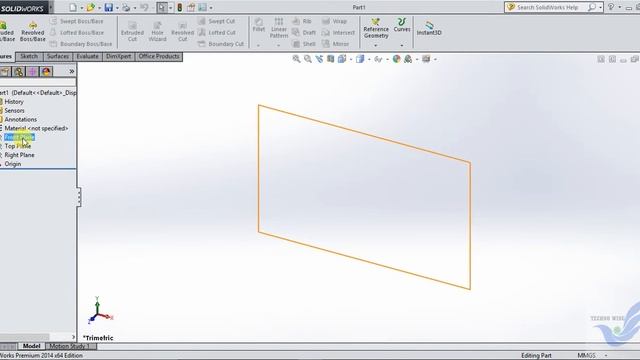Click View Settings monitor icon
The image size is (640, 360).
[x=426, y=59]
